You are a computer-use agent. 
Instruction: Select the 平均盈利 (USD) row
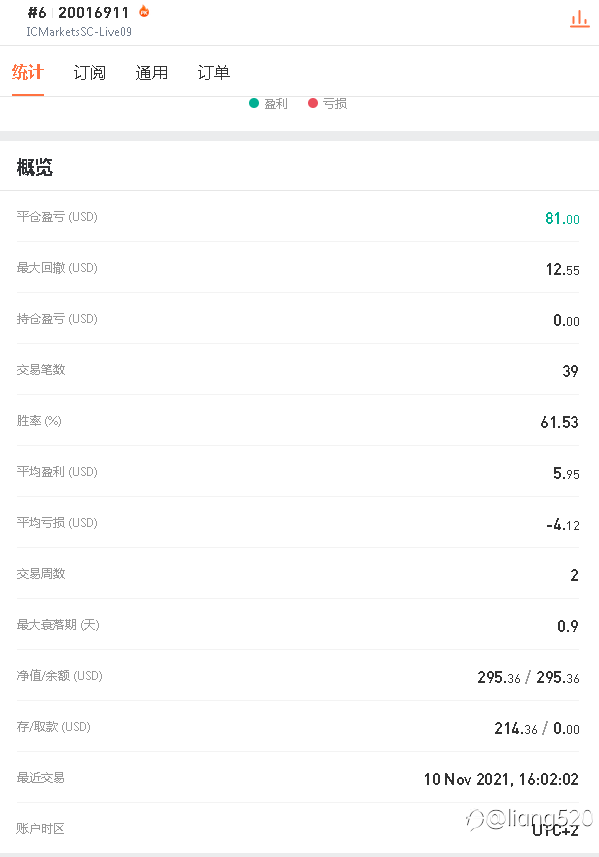tap(298, 471)
